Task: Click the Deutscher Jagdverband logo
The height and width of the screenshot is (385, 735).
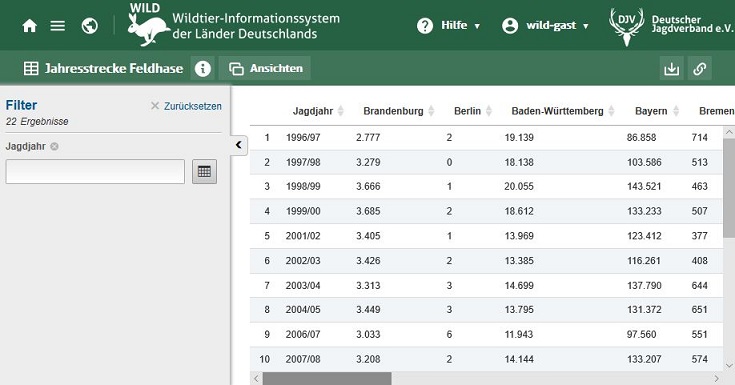Action: click(671, 26)
